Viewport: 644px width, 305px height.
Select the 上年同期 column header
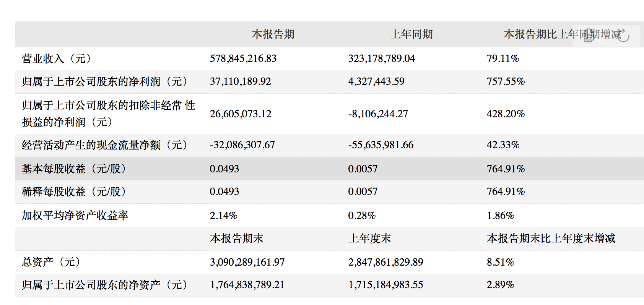(x=411, y=34)
